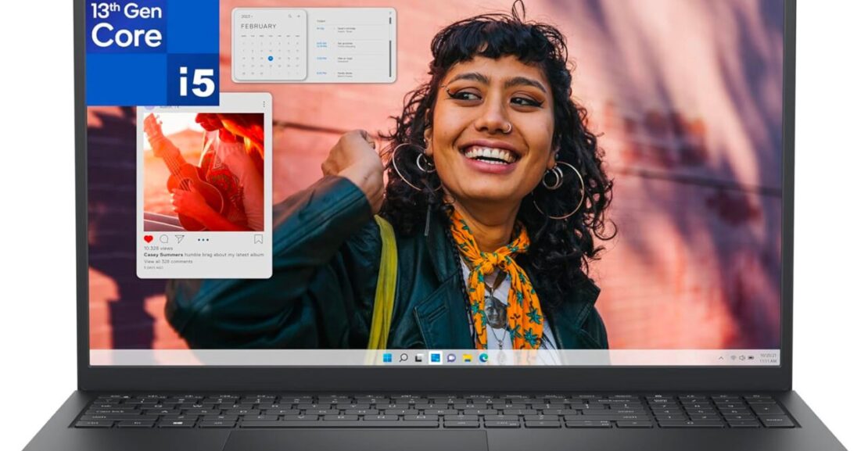
Task: Like the post using the heart icon
Action: tap(149, 240)
